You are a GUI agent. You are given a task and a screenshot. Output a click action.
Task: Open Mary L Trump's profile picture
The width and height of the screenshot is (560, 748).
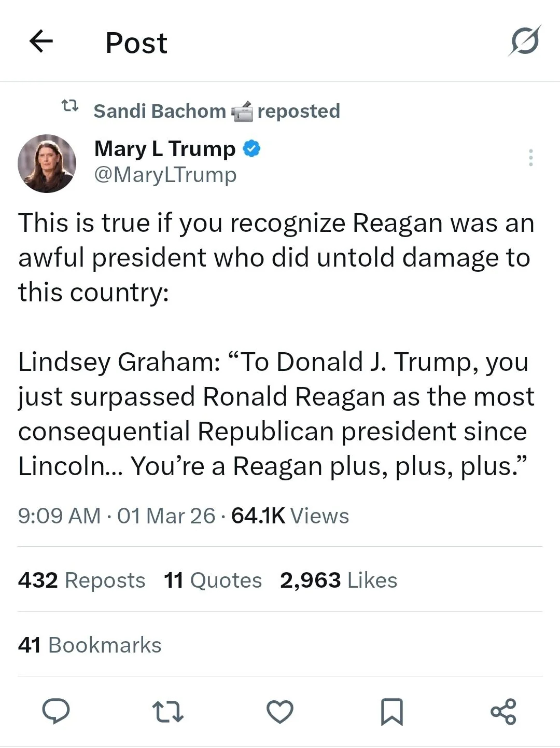47,163
